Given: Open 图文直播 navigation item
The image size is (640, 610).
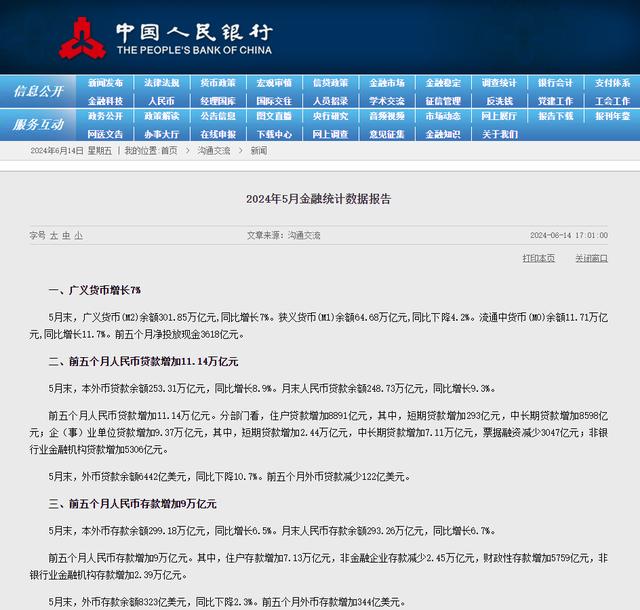Looking at the screenshot, I should pos(274,116).
